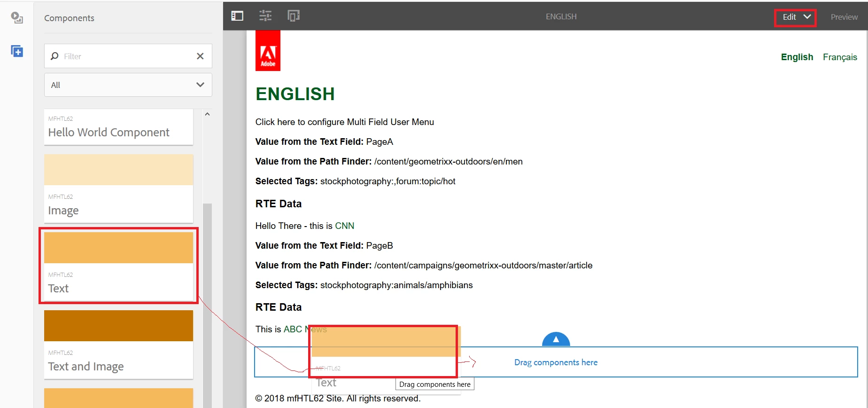Click the scroll up arrow in component list

[x=207, y=114]
